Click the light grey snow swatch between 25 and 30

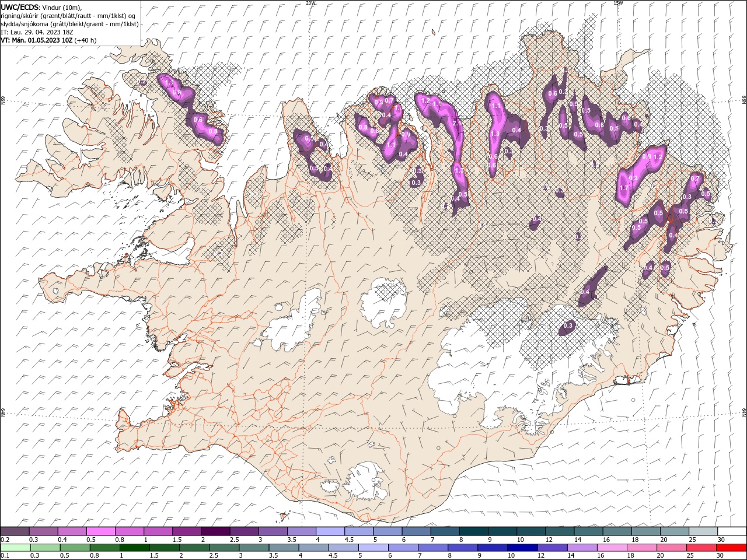coord(704,531)
